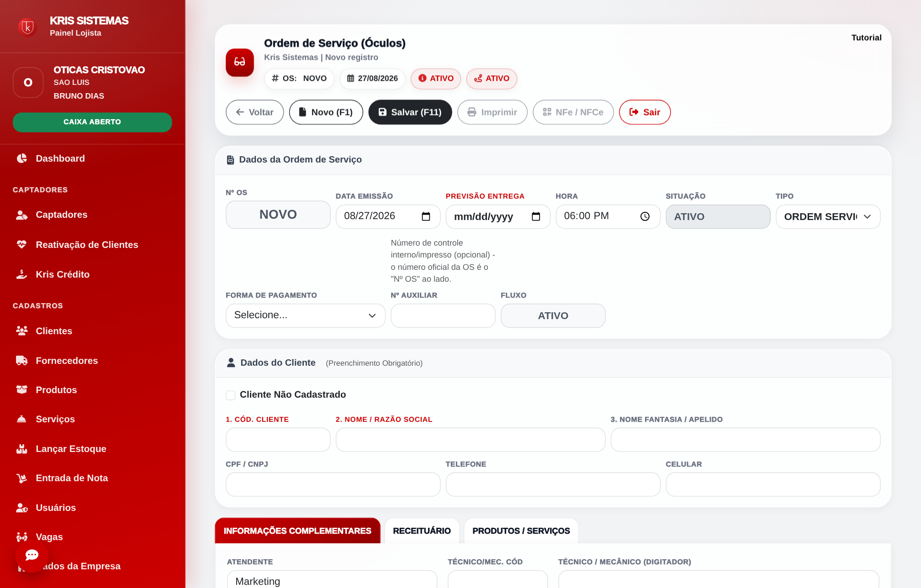This screenshot has width=921, height=588.
Task: Open calendar picker for Data Emissão
Action: click(426, 216)
